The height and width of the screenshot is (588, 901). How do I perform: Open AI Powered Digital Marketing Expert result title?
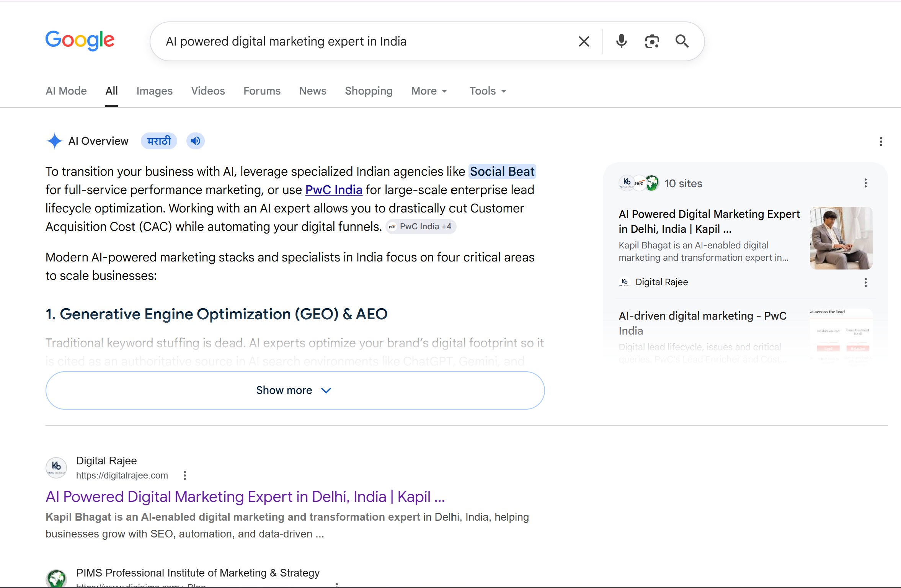click(x=245, y=497)
